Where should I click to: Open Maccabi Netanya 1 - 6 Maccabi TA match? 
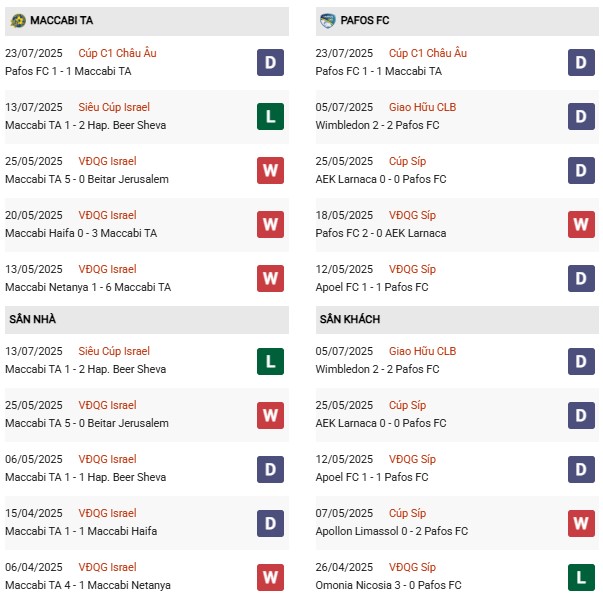tap(88, 287)
